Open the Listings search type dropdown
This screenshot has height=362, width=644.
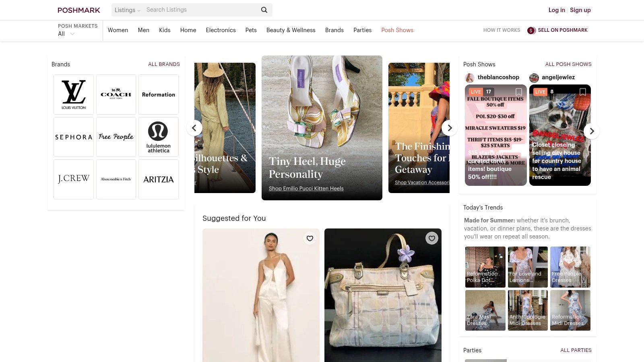[127, 10]
